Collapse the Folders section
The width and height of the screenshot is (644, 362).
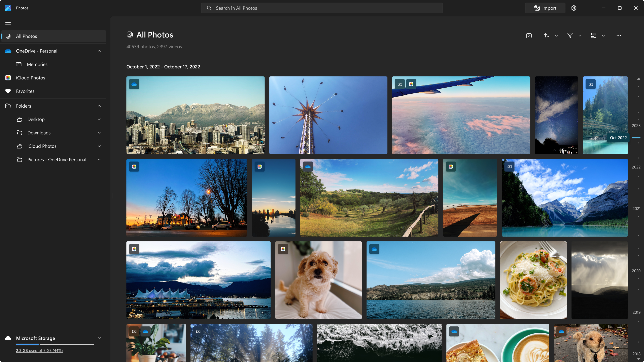(x=99, y=106)
